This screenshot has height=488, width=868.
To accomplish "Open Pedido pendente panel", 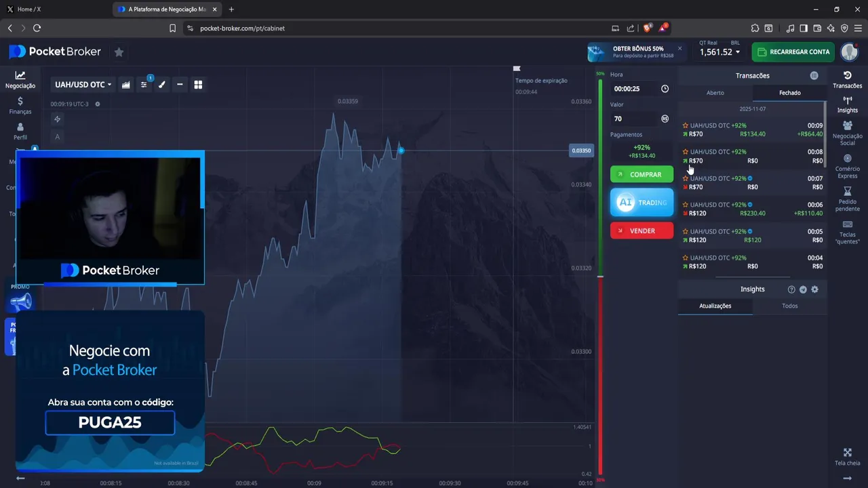I will pyautogui.click(x=848, y=199).
